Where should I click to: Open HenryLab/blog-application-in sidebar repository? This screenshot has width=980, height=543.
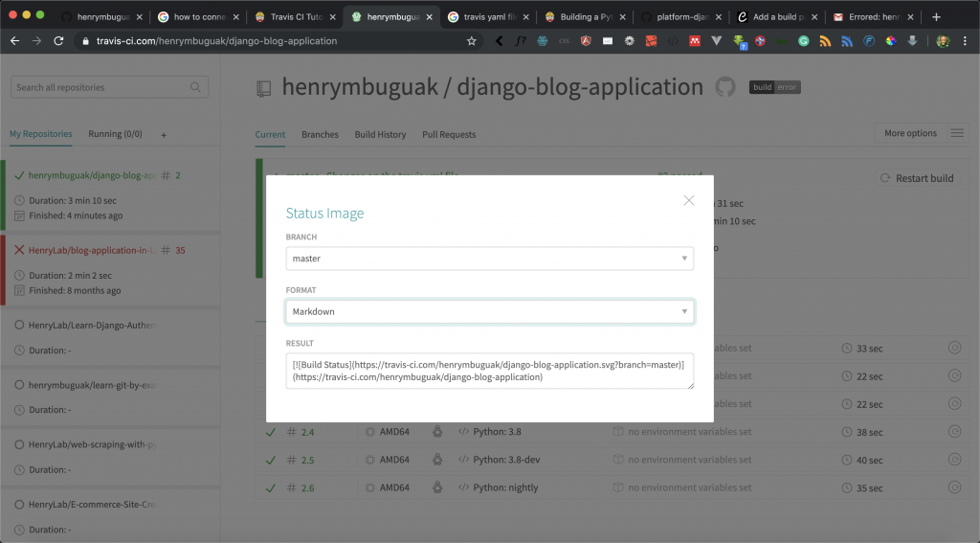click(x=92, y=250)
